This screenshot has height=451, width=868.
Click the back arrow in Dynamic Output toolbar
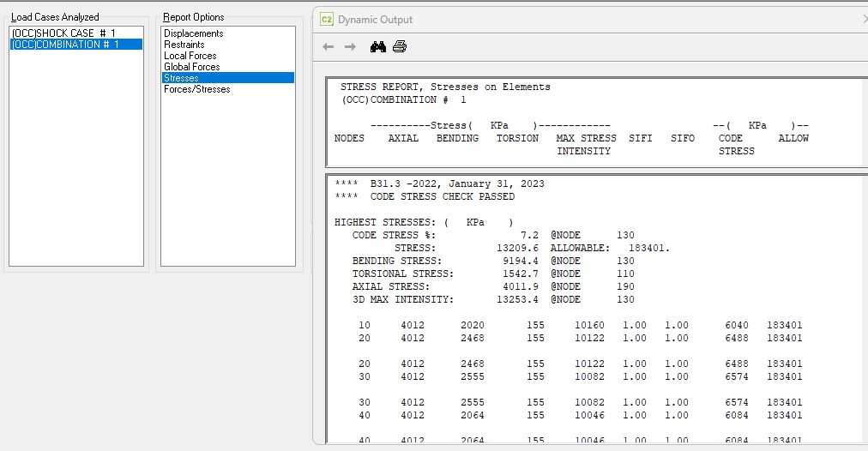328,47
